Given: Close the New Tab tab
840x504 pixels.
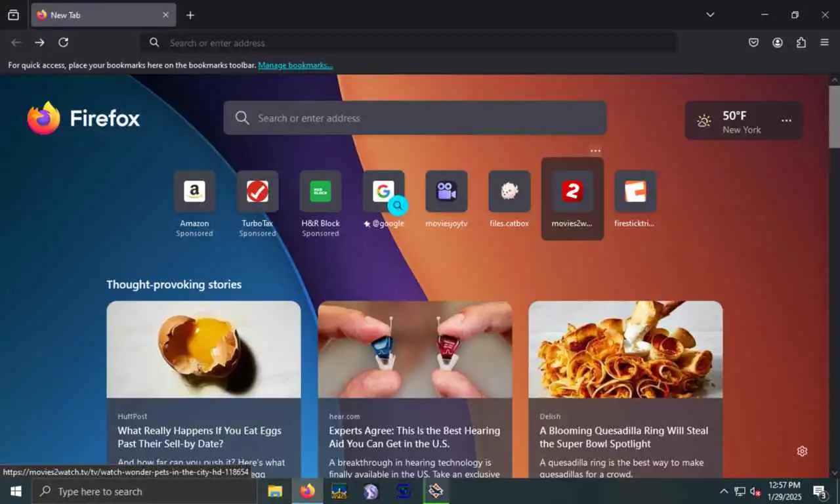Looking at the screenshot, I should (165, 15).
